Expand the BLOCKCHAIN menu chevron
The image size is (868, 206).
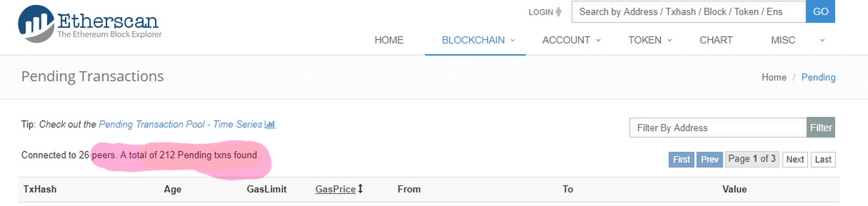[x=513, y=40]
